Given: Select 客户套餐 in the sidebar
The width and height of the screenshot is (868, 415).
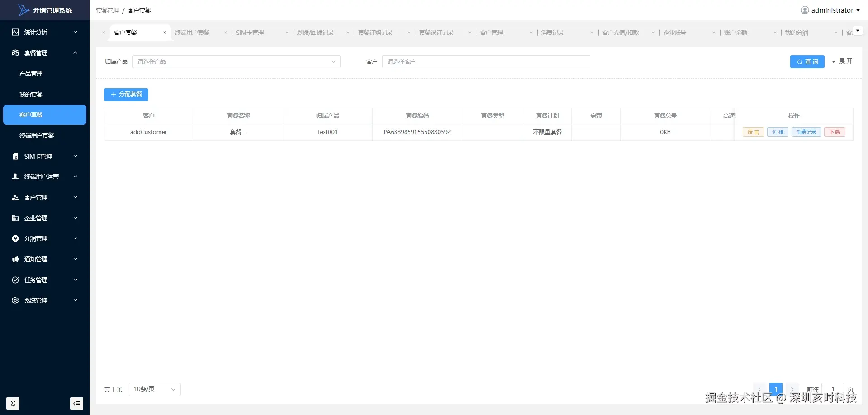Looking at the screenshot, I should pos(45,115).
